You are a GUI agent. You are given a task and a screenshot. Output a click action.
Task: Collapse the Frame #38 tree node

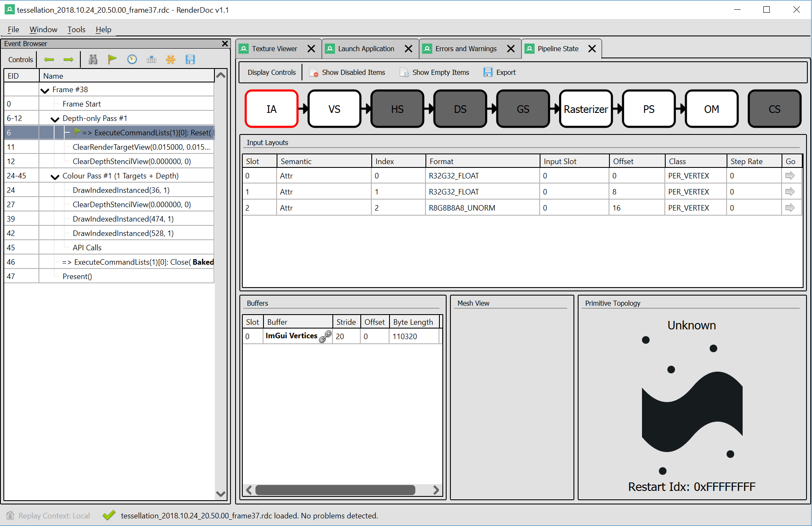click(x=45, y=90)
